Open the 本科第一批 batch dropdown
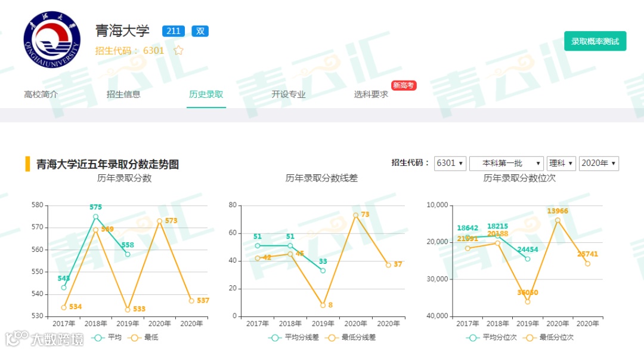Viewport: 644px width, 351px height. pyautogui.click(x=506, y=163)
